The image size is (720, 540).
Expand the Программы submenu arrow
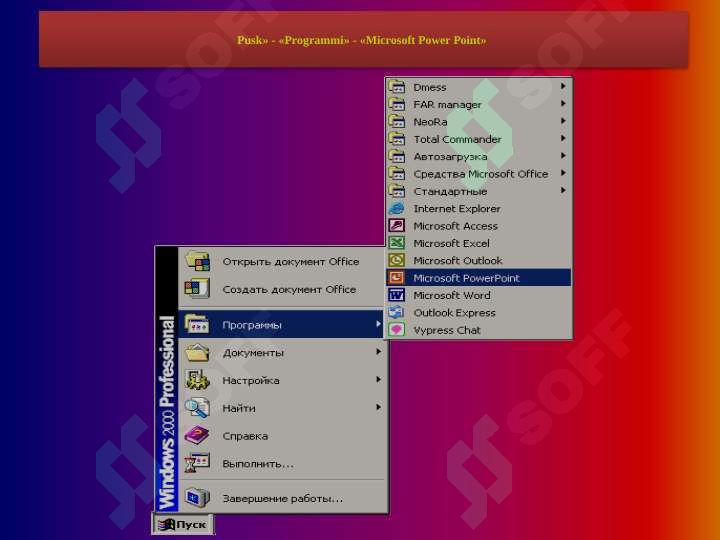pyautogui.click(x=378, y=324)
